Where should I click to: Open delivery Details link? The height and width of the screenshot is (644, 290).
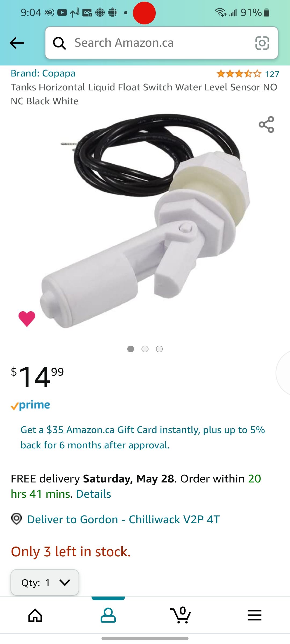[93, 494]
